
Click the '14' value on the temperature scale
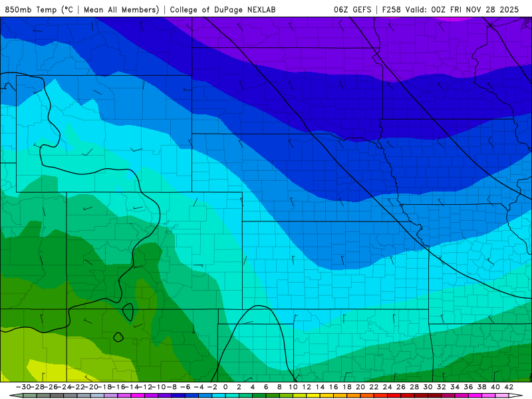point(320,387)
